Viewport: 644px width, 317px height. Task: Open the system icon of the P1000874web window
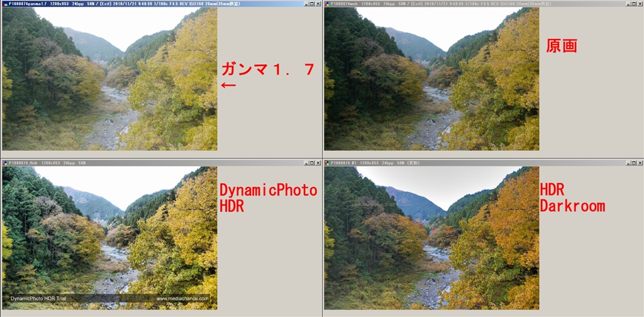tap(327, 4)
